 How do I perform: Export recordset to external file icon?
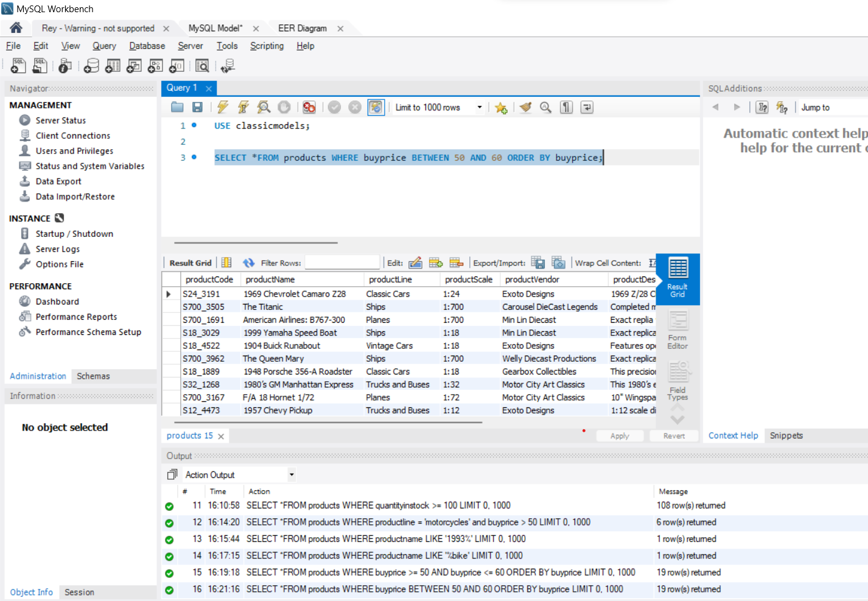click(538, 262)
